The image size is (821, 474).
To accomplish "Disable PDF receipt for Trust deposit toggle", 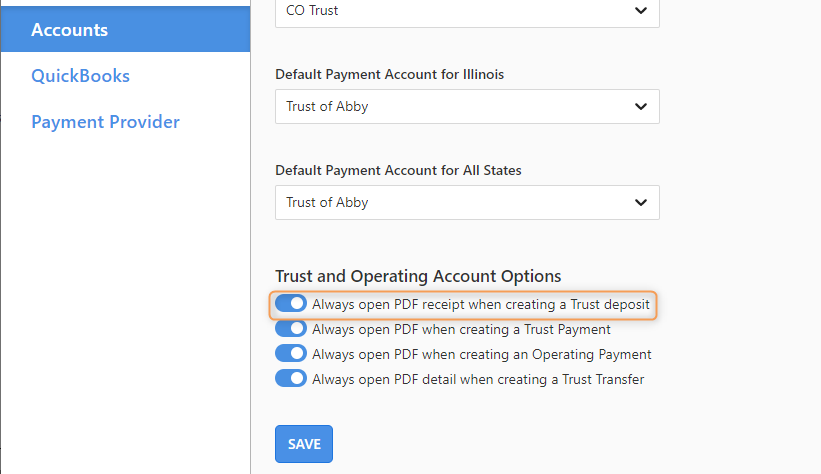I will (x=291, y=303).
